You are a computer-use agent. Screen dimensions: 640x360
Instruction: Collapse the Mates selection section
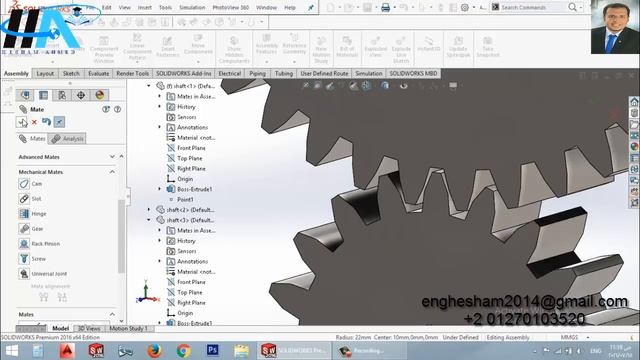[112, 314]
